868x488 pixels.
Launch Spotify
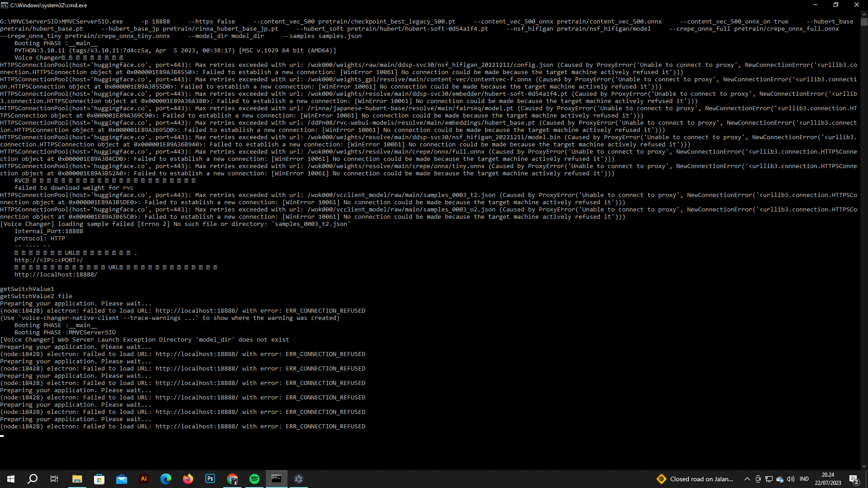pos(254,479)
